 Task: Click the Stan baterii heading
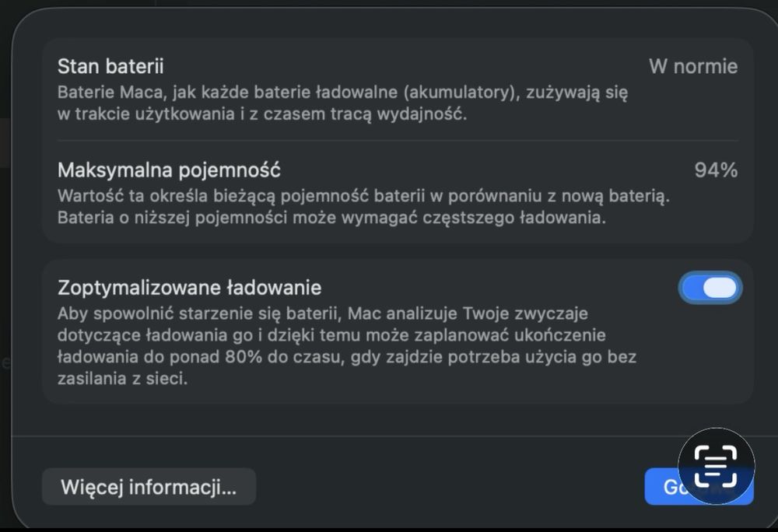(110, 67)
